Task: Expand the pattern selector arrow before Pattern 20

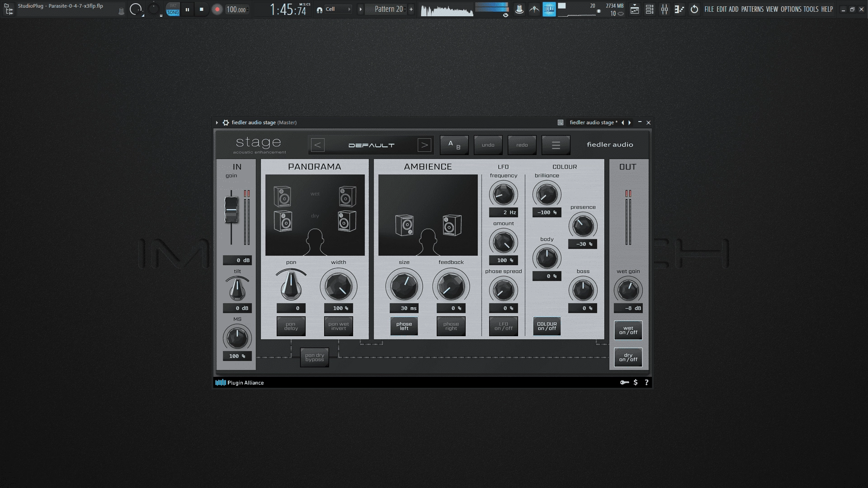Action: [x=360, y=9]
